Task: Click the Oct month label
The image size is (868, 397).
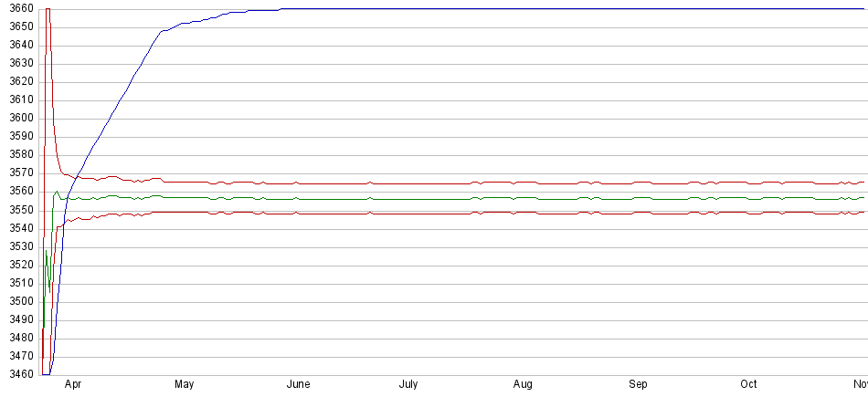Action: (x=748, y=385)
